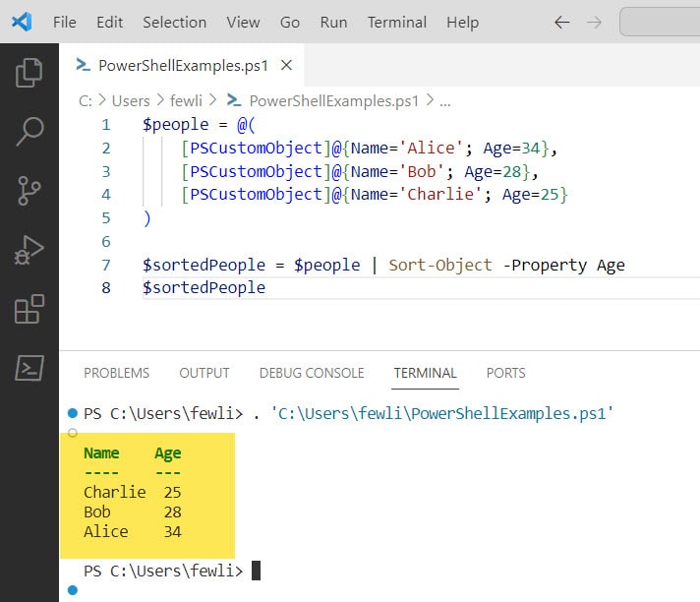This screenshot has width=700, height=602.
Task: Click Alice row in terminal output
Action: pyautogui.click(x=132, y=531)
